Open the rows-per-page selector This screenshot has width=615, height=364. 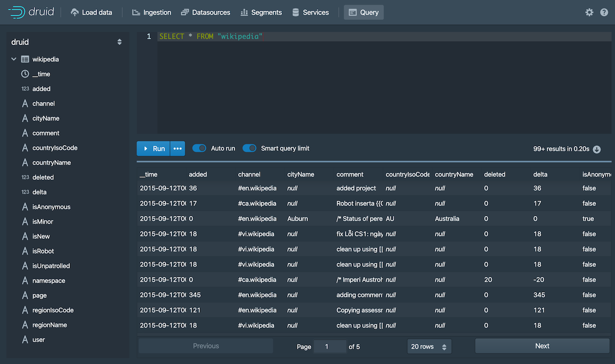429,346
